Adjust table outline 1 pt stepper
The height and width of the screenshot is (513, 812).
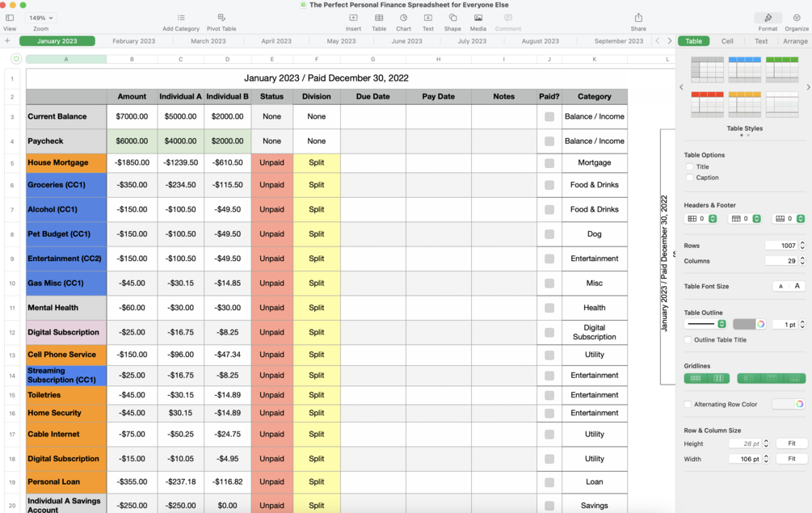point(802,325)
